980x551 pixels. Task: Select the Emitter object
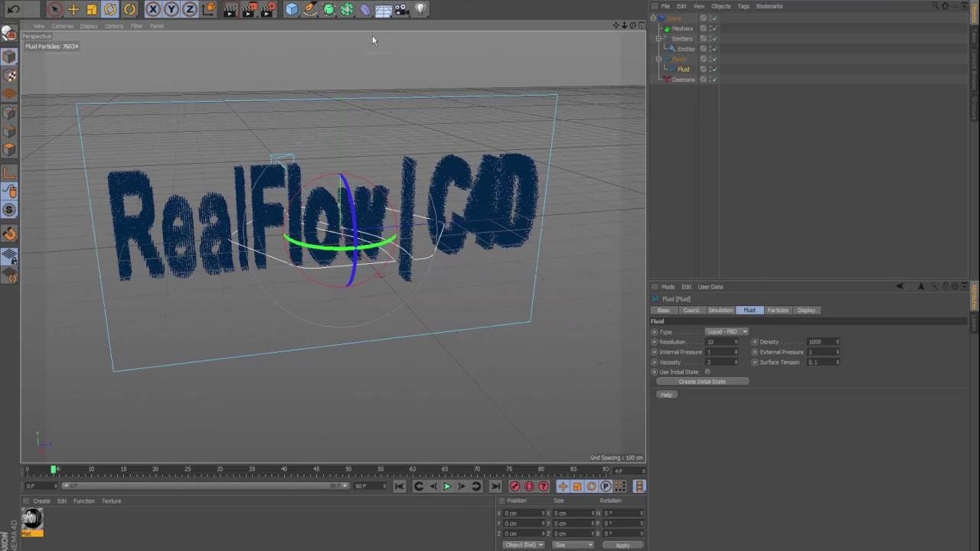pos(686,49)
